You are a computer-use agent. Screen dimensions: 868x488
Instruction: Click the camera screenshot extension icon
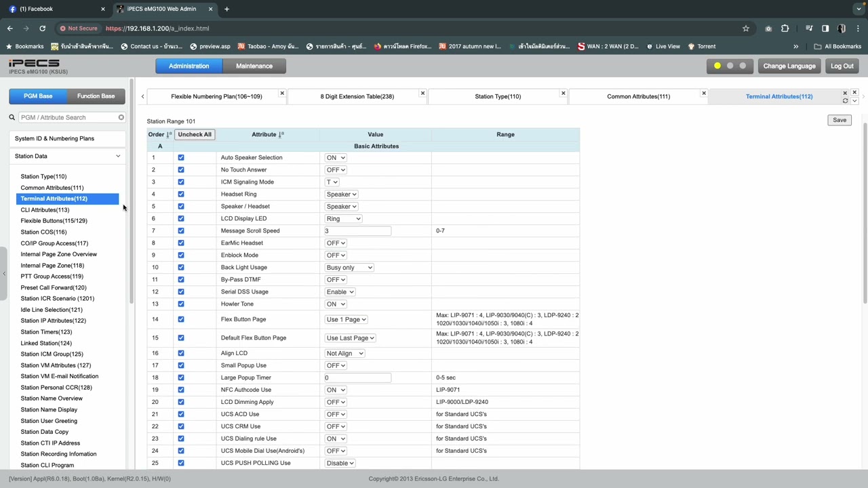tap(768, 28)
